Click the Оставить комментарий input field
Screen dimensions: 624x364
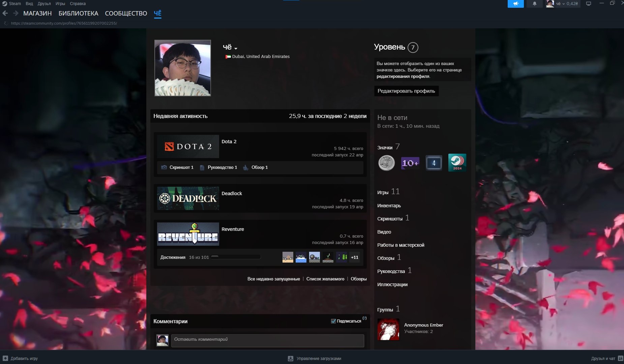click(268, 340)
